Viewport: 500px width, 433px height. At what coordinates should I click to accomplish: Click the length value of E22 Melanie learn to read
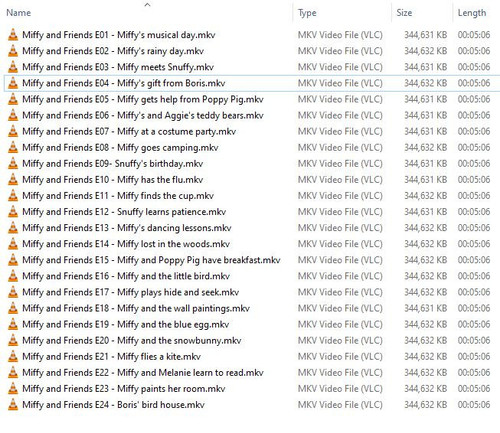click(x=474, y=372)
